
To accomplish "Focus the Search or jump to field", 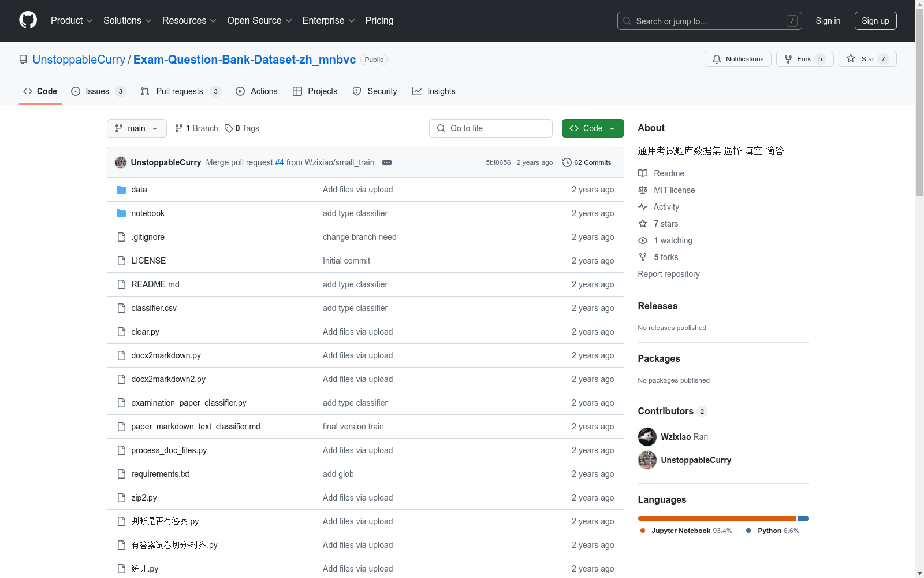I will 709,21.
